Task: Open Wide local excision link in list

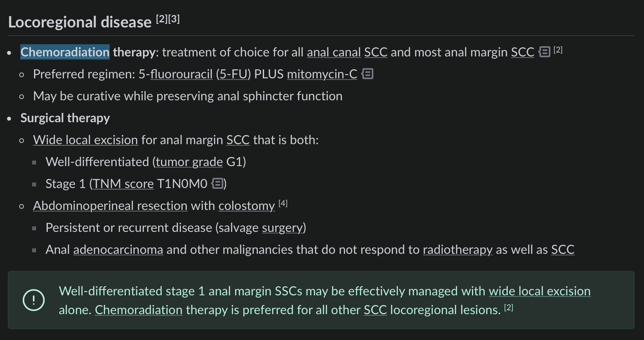Action: pyautogui.click(x=85, y=140)
